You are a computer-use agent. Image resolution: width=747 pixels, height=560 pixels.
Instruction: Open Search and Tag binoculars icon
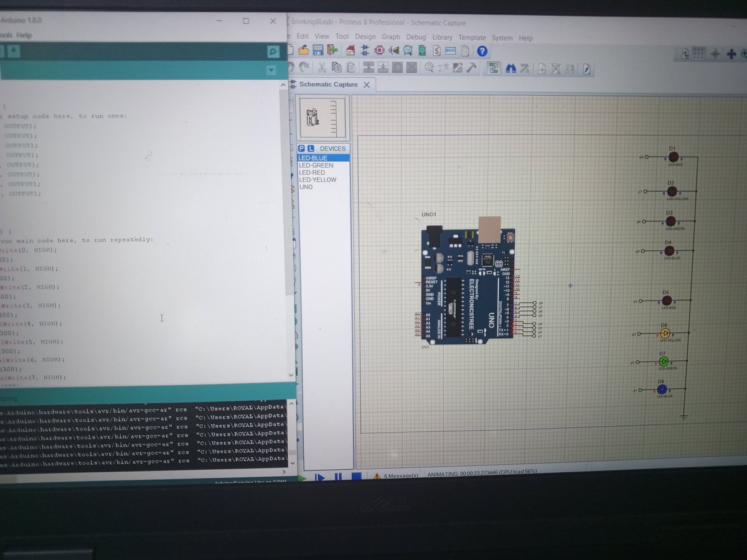point(511,68)
